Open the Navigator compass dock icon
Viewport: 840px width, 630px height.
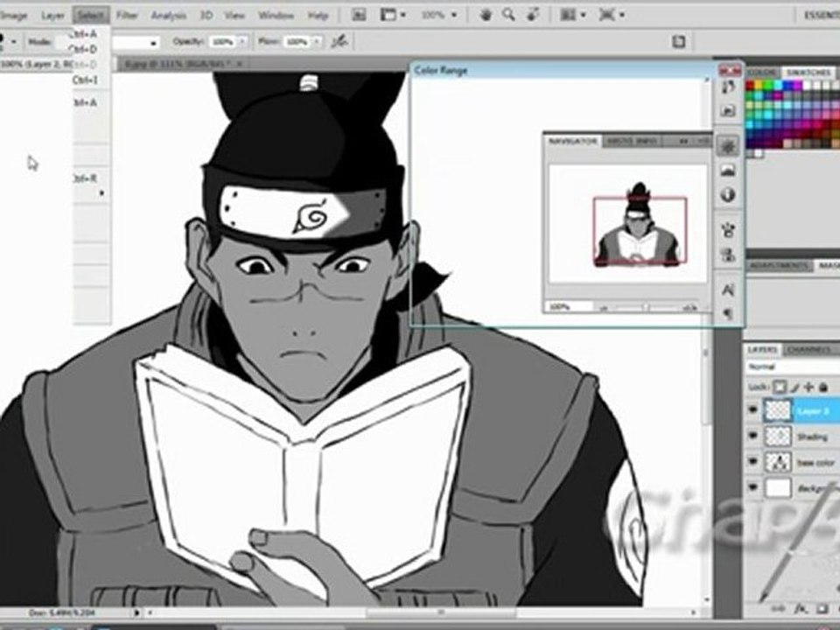point(727,146)
